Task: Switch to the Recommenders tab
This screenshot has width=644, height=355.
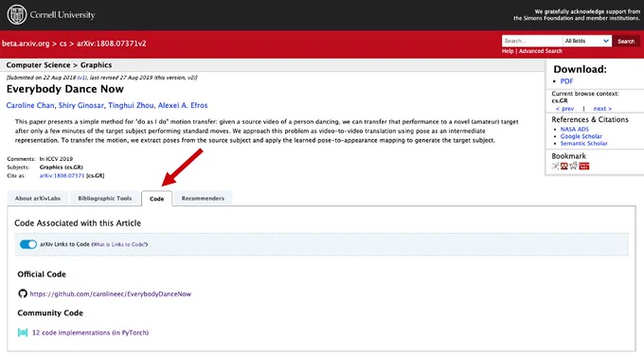Action: pyautogui.click(x=203, y=198)
